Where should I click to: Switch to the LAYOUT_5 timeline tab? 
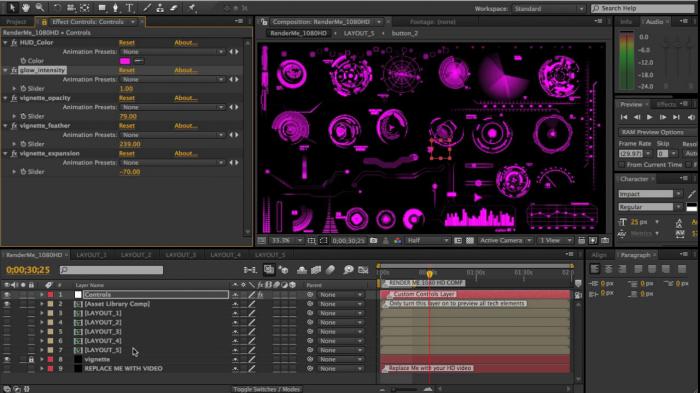coord(270,255)
